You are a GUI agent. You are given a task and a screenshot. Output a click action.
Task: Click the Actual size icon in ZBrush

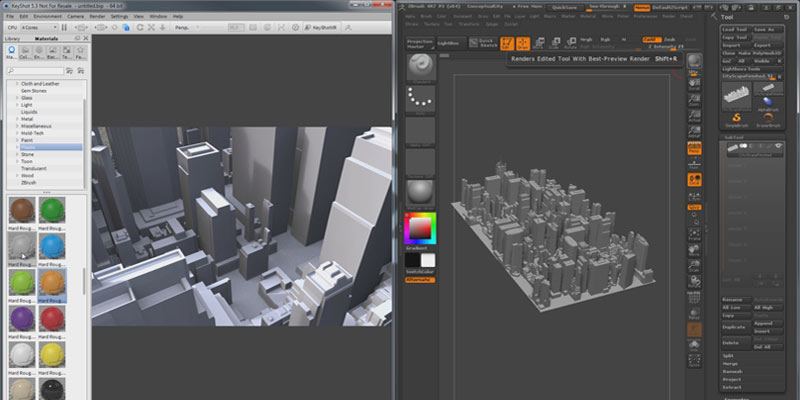[694, 117]
